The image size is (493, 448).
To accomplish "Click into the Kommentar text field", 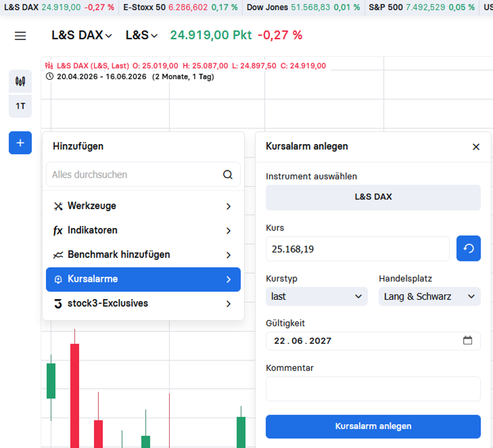I will click(x=373, y=389).
